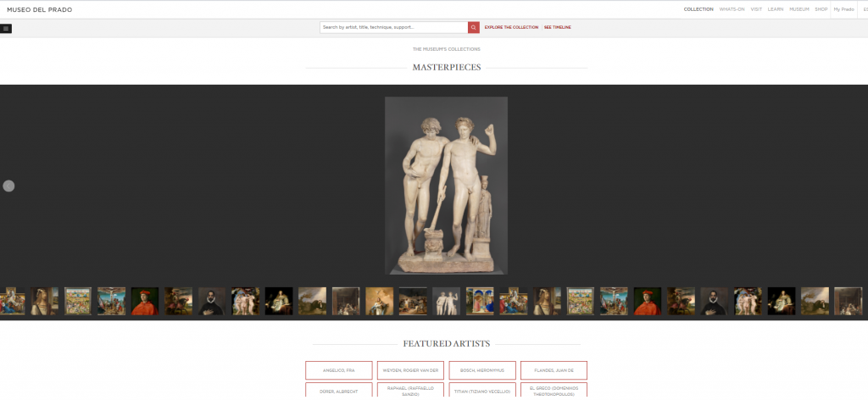
Task: Open the Collection menu item
Action: (698, 9)
